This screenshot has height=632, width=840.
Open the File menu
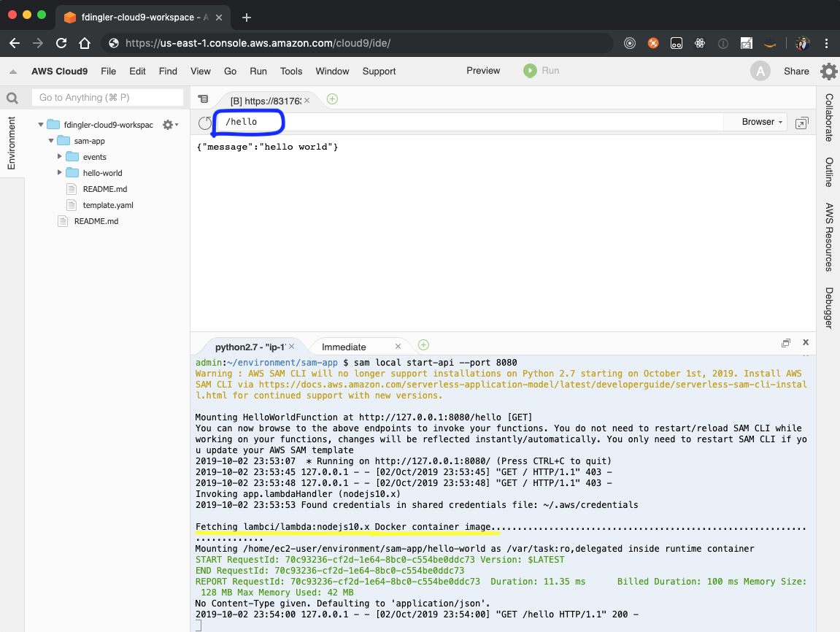coord(108,72)
